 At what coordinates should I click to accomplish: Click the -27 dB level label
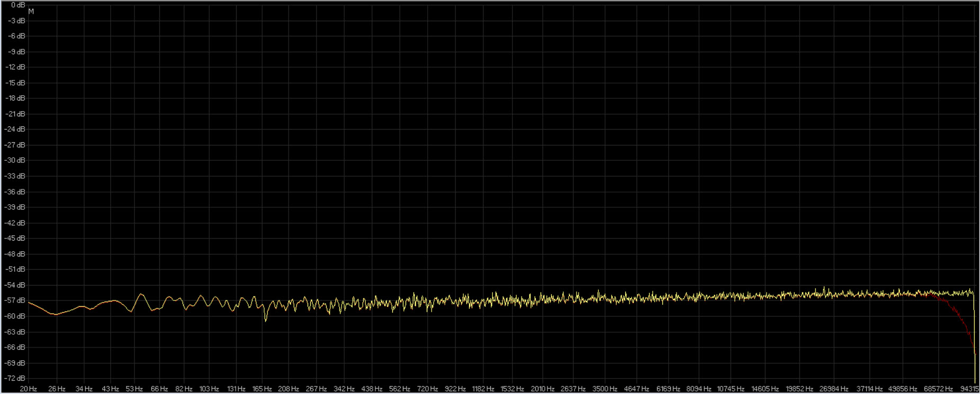tap(15, 145)
